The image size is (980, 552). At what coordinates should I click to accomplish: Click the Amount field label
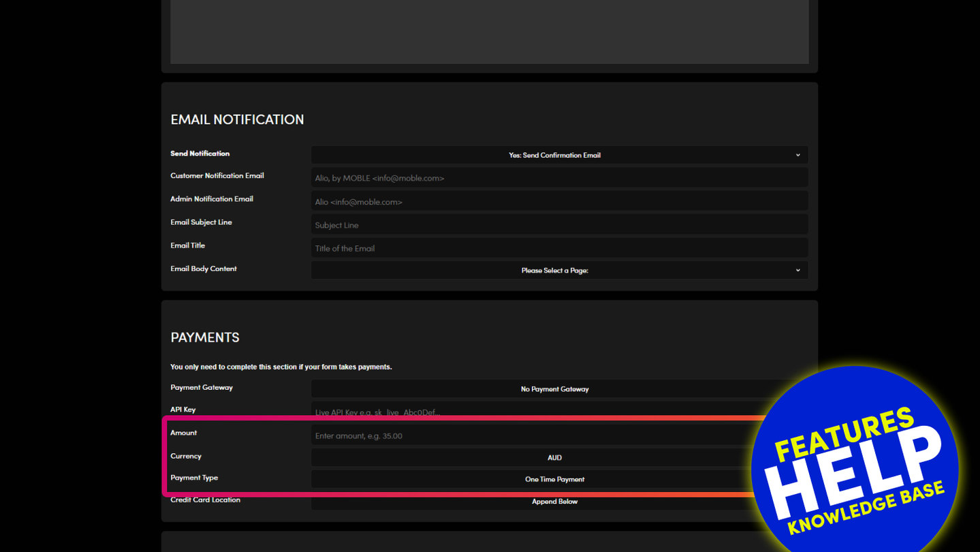click(x=183, y=433)
